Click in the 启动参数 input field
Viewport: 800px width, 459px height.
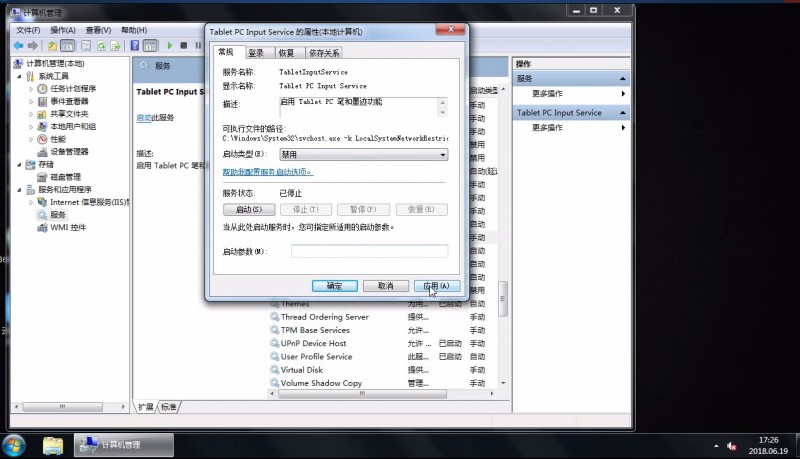tap(369, 251)
